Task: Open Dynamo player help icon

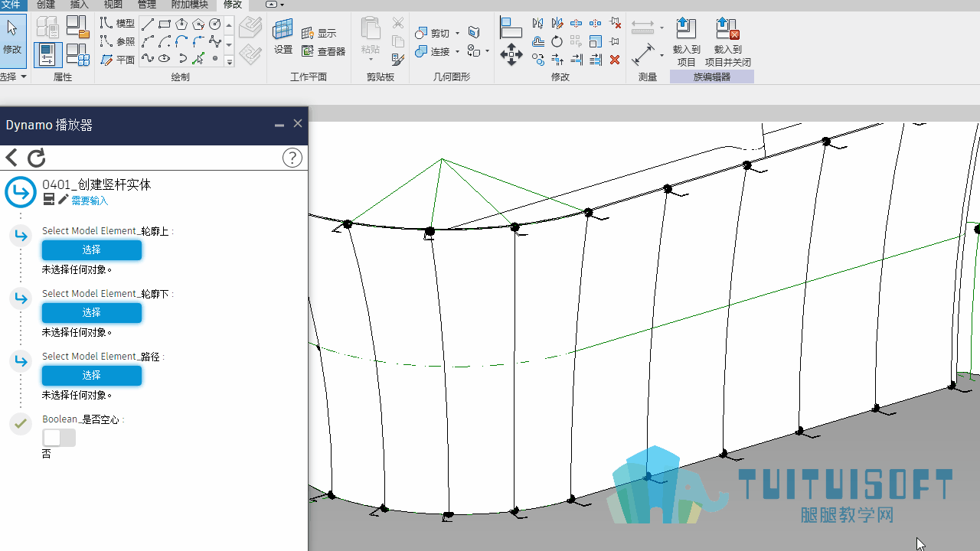Action: [x=292, y=158]
